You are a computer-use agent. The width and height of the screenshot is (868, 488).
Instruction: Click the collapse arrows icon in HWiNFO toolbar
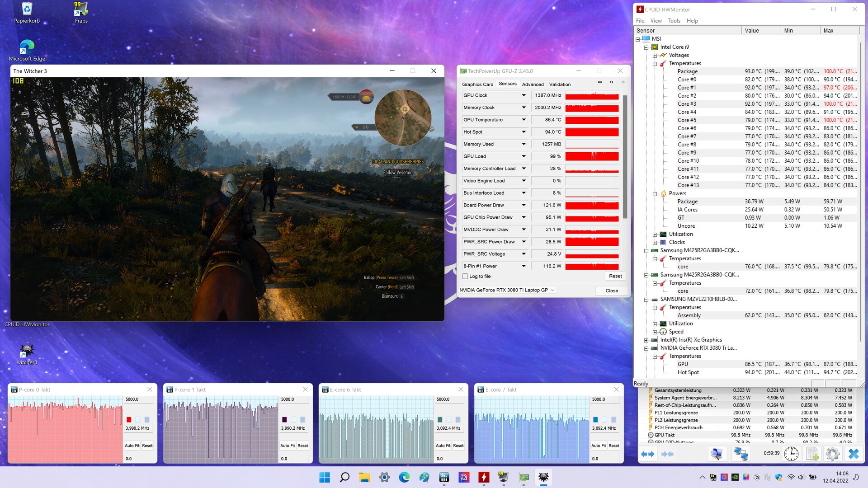[x=668, y=454]
